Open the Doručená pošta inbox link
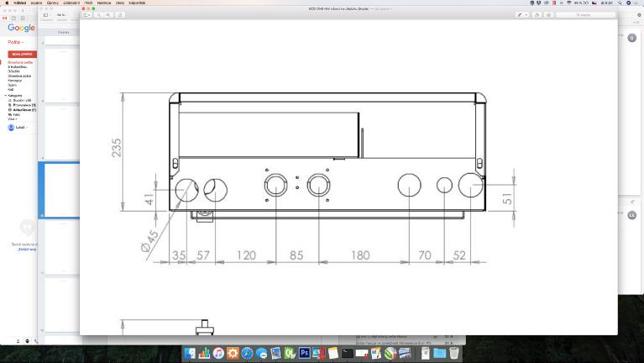Viewport: 644px width, 363px height. (x=20, y=62)
